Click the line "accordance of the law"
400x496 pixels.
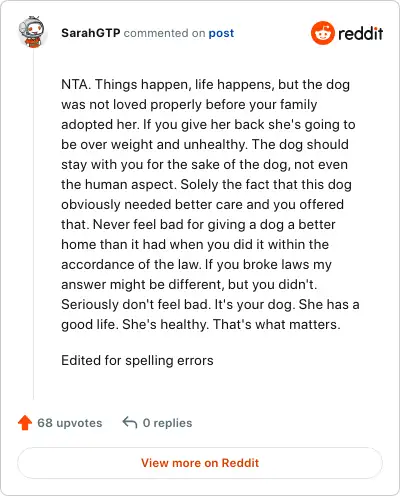click(131, 264)
